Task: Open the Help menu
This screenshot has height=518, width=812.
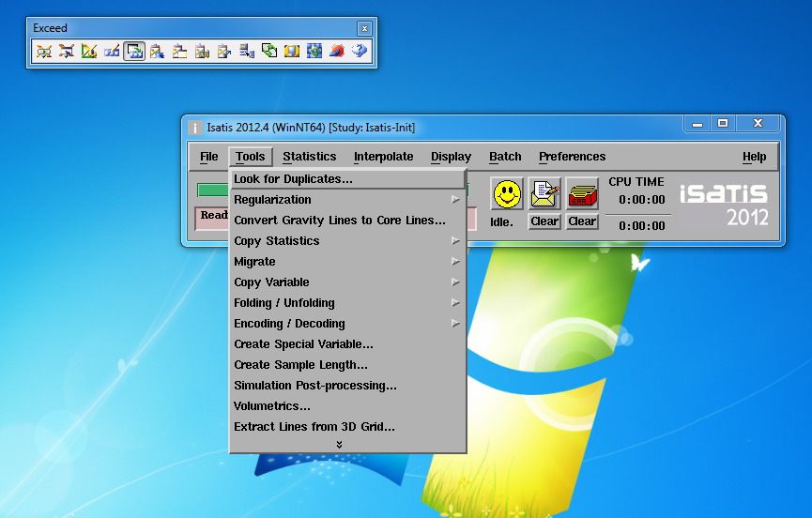Action: click(x=755, y=157)
